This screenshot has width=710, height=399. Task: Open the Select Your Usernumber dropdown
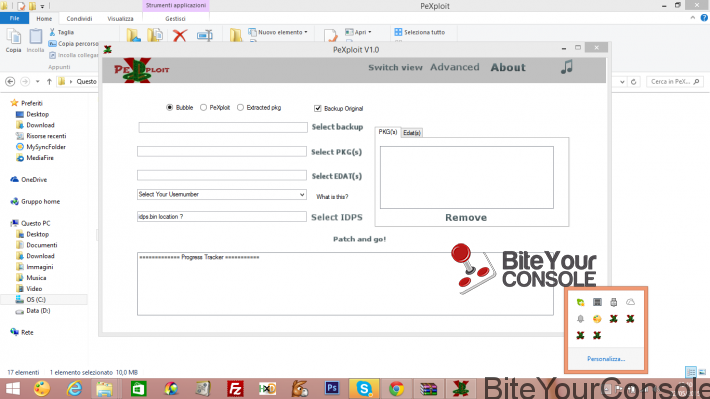221,194
